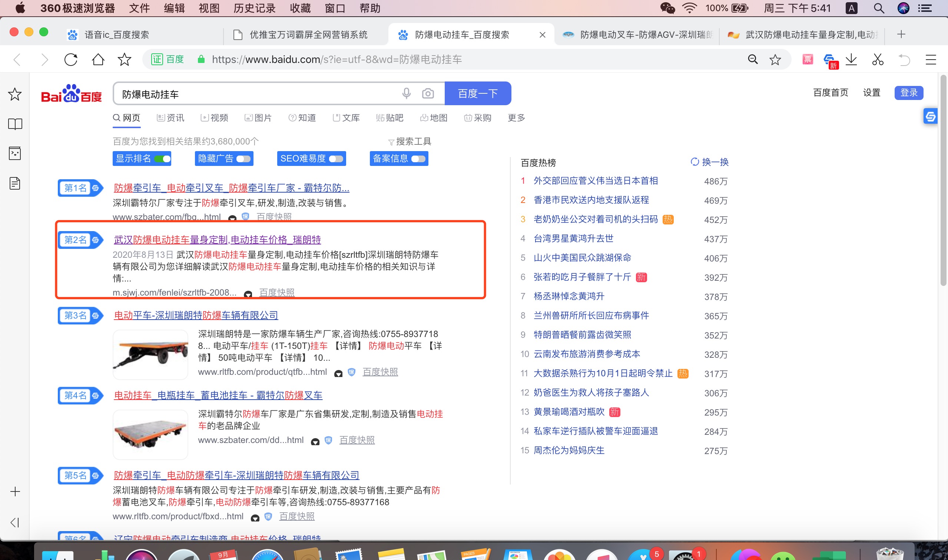Expand arrow beside www.szbater.com/fbq link
948x560 pixels.
coord(233,218)
